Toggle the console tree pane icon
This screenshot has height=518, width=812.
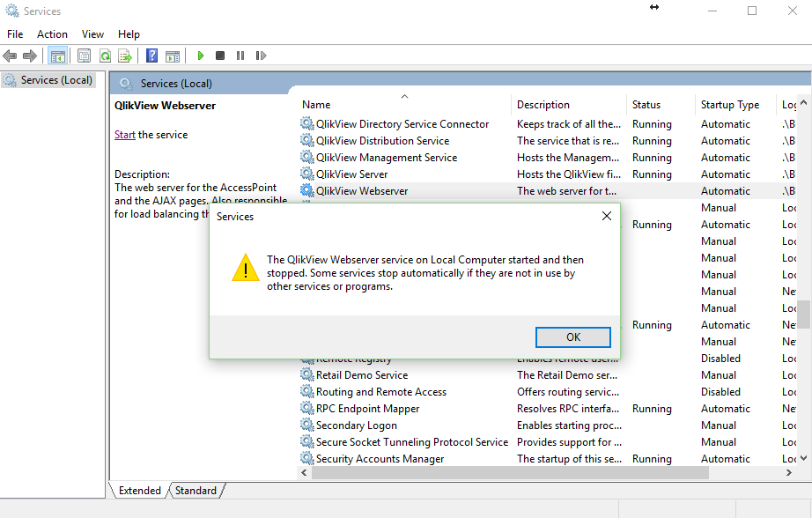click(x=57, y=55)
